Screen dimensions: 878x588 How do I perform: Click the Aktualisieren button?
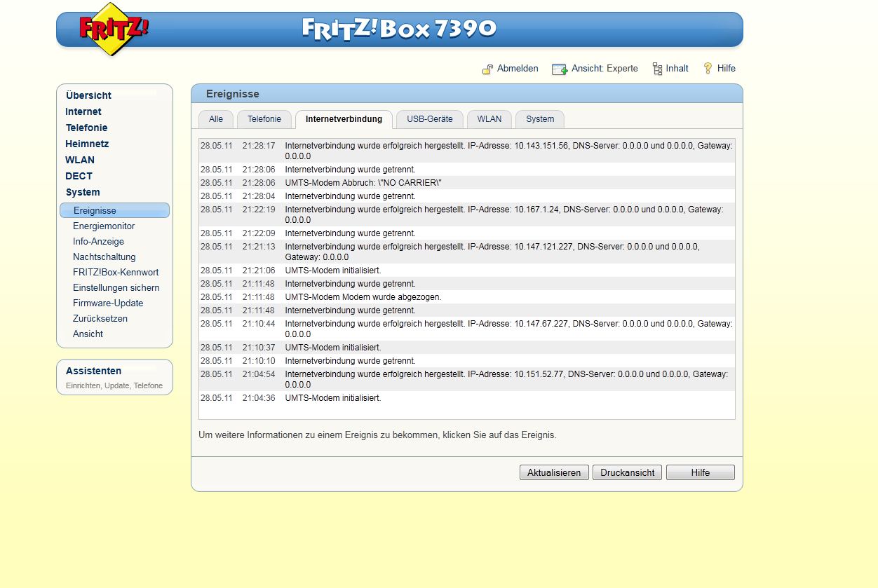(554, 472)
